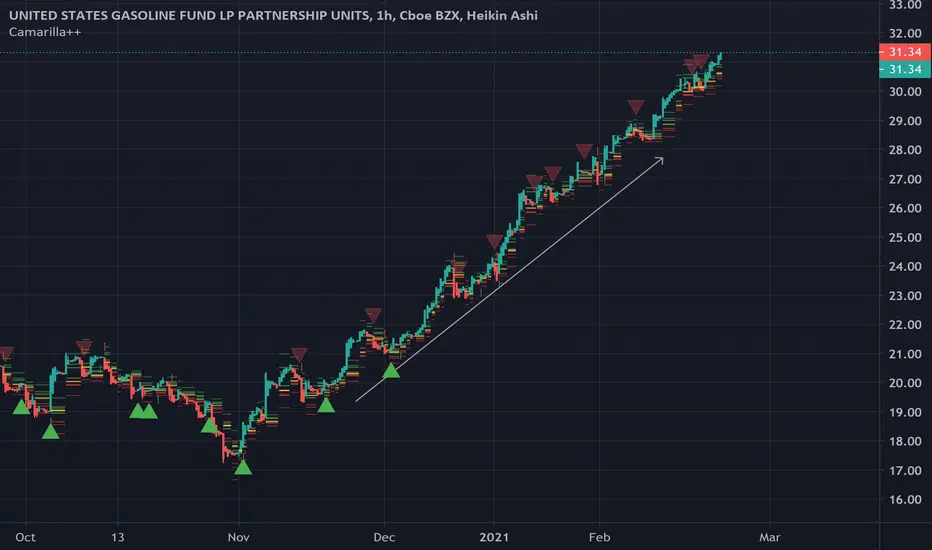Click the Nov label on time axis
This screenshot has height=550, width=932.
(238, 538)
